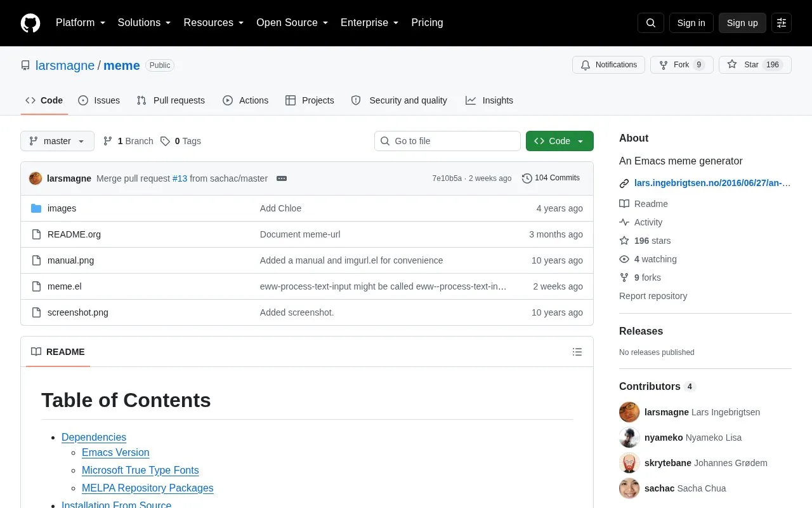Open the images folder

coord(62,208)
